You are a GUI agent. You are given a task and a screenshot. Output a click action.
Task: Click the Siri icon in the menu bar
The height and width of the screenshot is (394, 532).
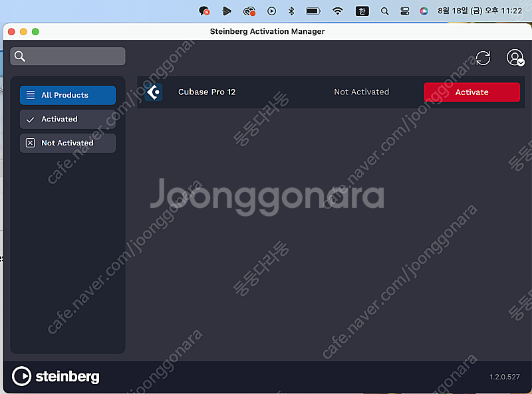[x=424, y=11]
